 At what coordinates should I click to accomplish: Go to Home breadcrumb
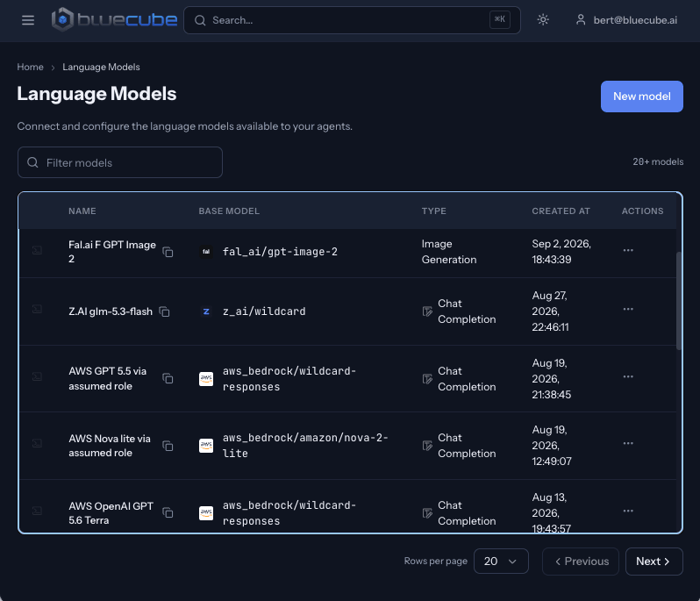[31, 67]
